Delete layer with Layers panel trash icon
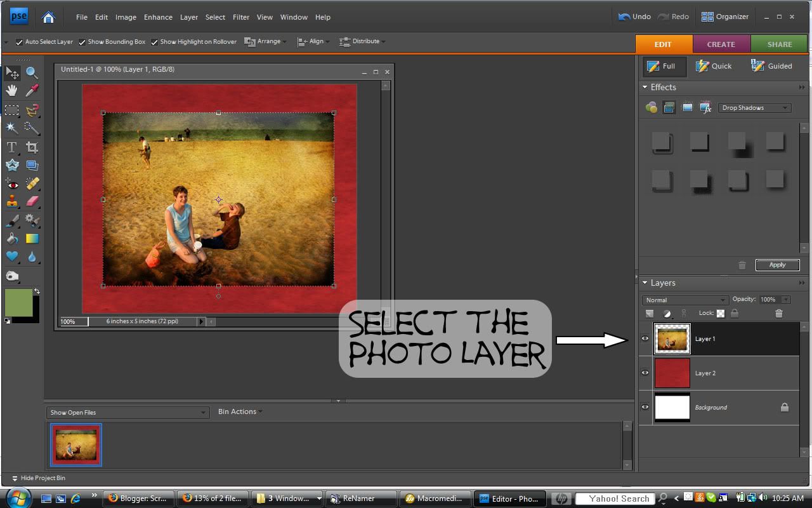The height and width of the screenshot is (508, 812). 779,314
